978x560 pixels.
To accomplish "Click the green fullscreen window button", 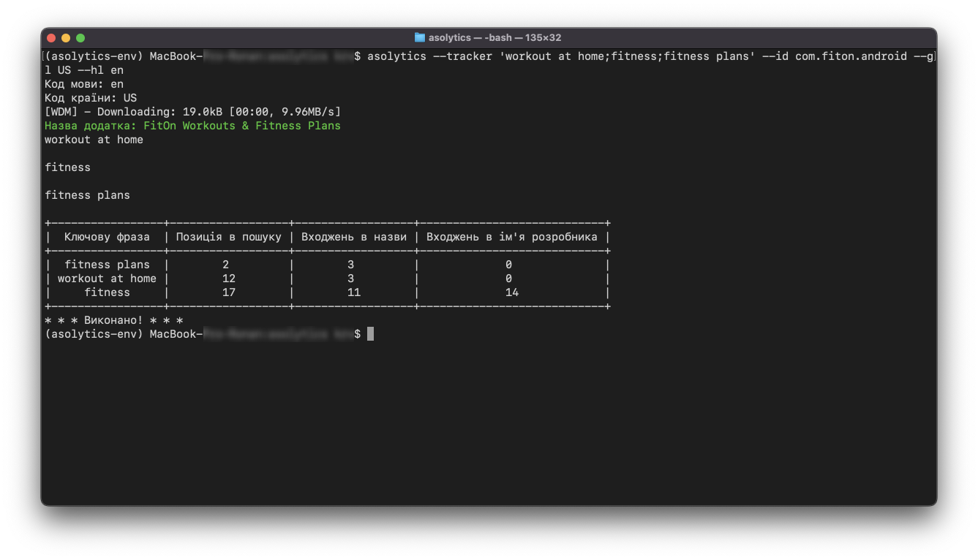I will (80, 37).
